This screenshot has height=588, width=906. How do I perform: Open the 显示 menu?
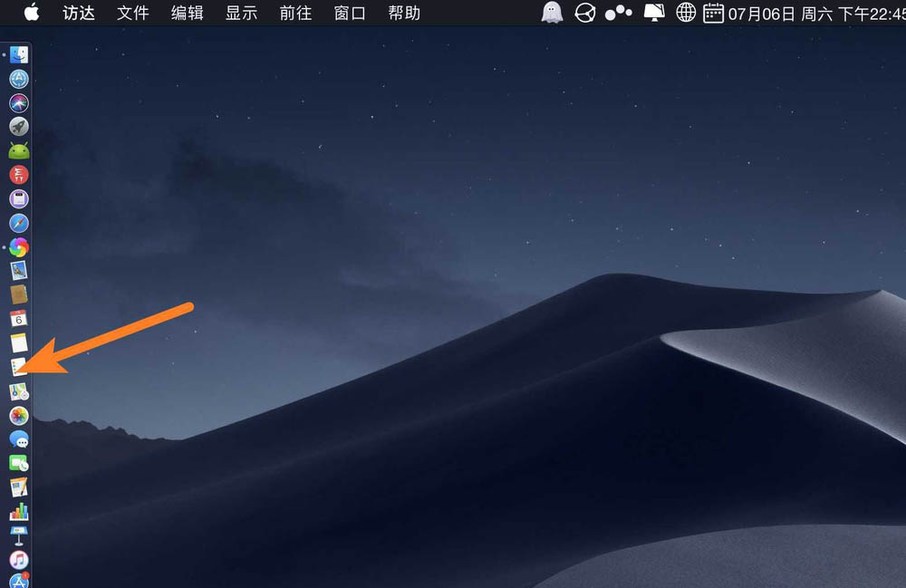(242, 13)
